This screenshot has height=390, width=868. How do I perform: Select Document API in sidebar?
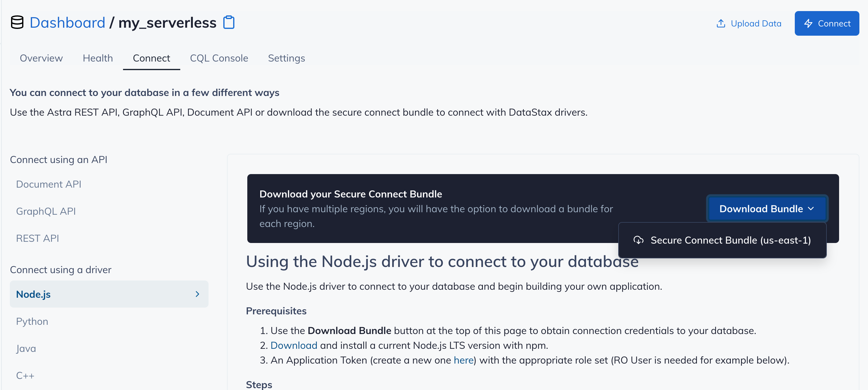[49, 184]
